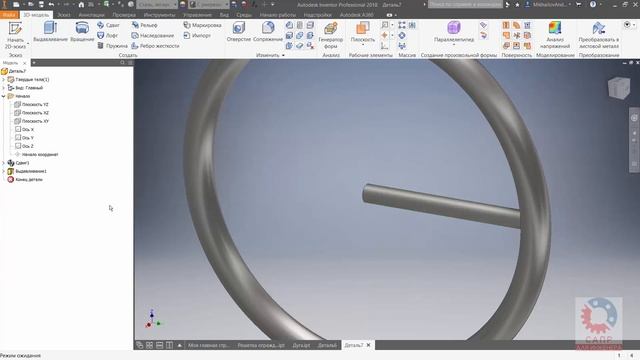This screenshot has height=360, width=640.
Task: Choose the Сдвиг (Sweep) tool
Action: click(108, 25)
